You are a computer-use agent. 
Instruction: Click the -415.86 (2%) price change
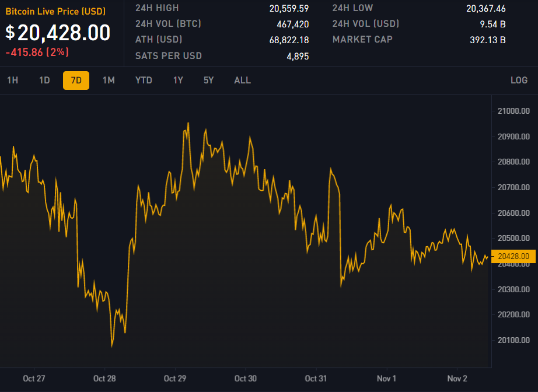point(37,52)
